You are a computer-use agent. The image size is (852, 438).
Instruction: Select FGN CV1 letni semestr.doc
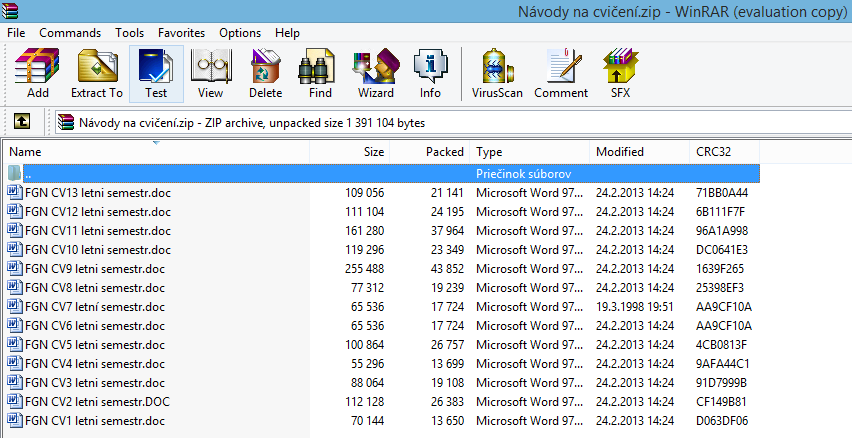(x=95, y=421)
